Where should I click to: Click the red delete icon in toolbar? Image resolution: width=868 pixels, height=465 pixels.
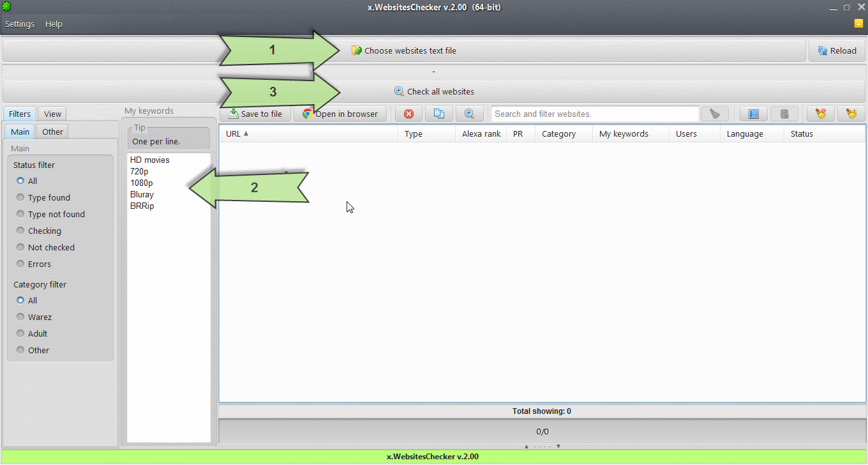point(408,114)
